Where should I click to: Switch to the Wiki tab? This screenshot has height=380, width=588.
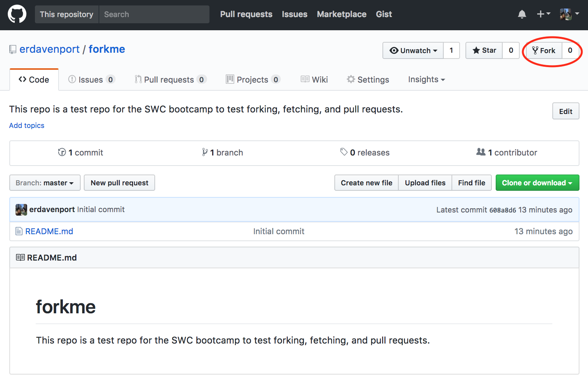click(x=314, y=79)
